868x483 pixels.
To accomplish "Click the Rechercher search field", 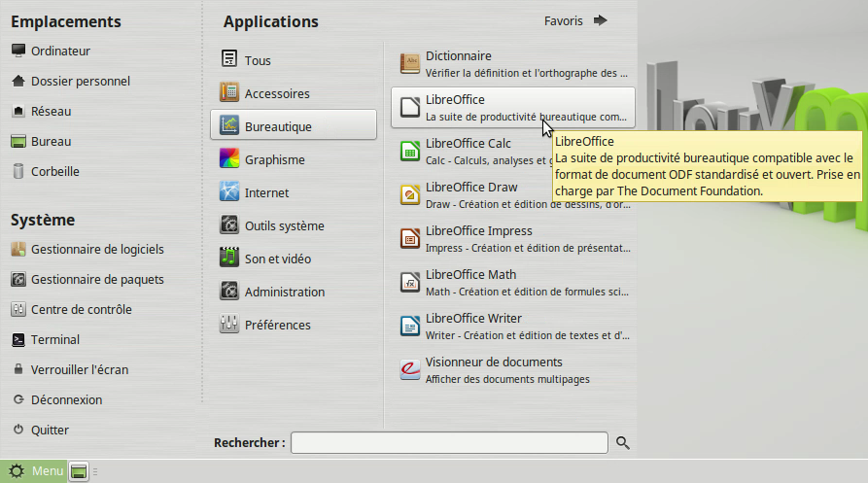I will pos(449,442).
